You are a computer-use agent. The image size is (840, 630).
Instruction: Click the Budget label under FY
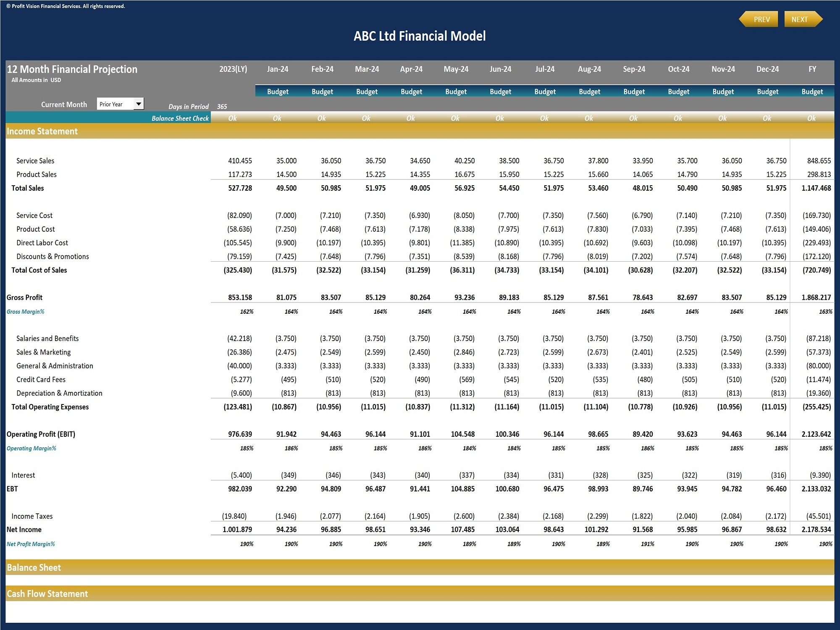[812, 92]
